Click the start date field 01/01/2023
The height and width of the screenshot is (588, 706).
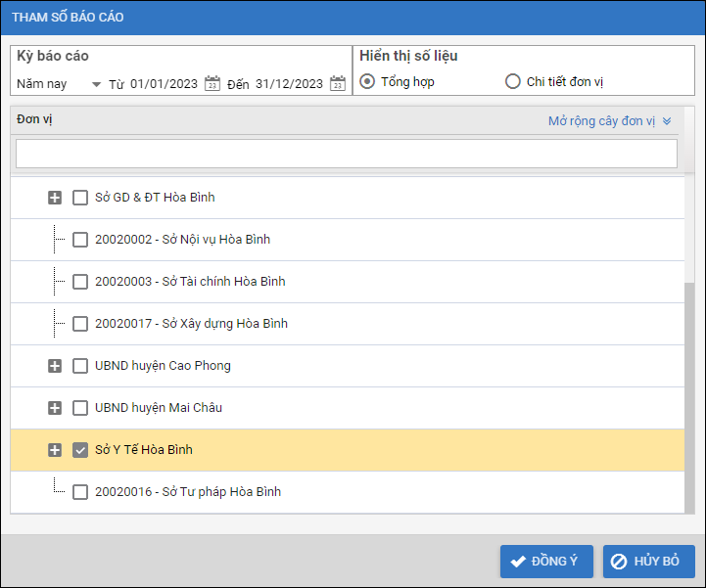click(164, 84)
